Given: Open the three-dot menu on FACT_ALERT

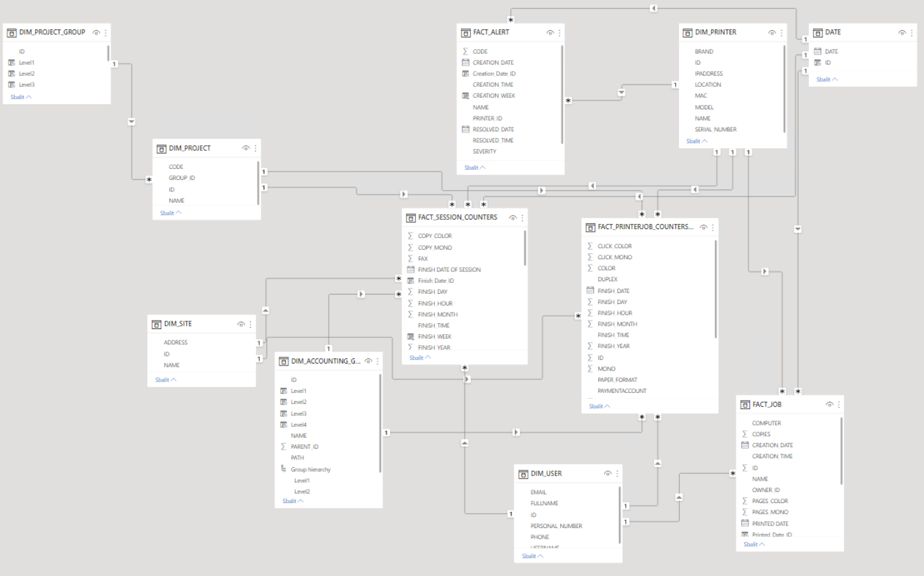Looking at the screenshot, I should click(x=559, y=32).
